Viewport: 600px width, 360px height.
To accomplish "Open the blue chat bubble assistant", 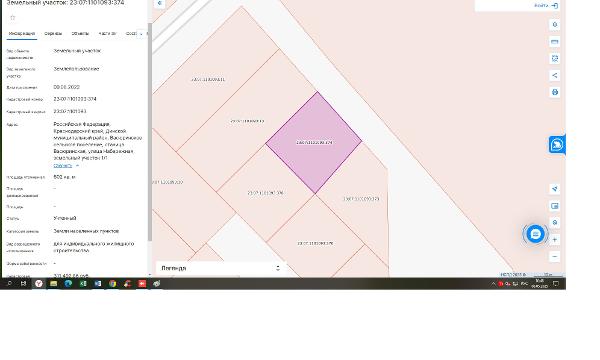I will click(535, 234).
